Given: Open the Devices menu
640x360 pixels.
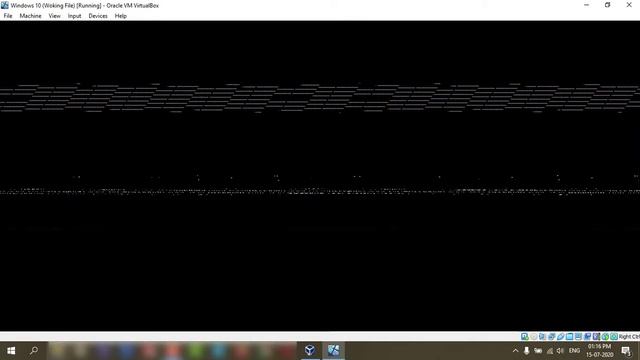Looking at the screenshot, I should tap(98, 16).
